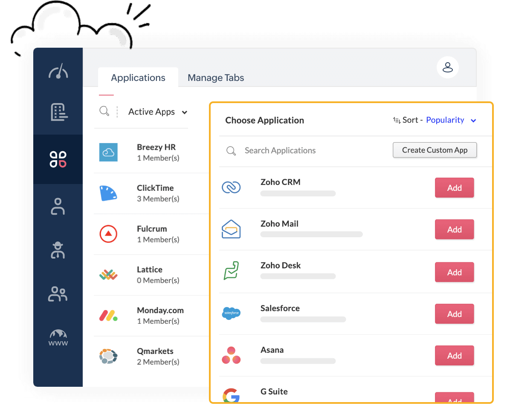Select the applications grid icon in sidebar
This screenshot has height=420, width=510.
coord(58,159)
